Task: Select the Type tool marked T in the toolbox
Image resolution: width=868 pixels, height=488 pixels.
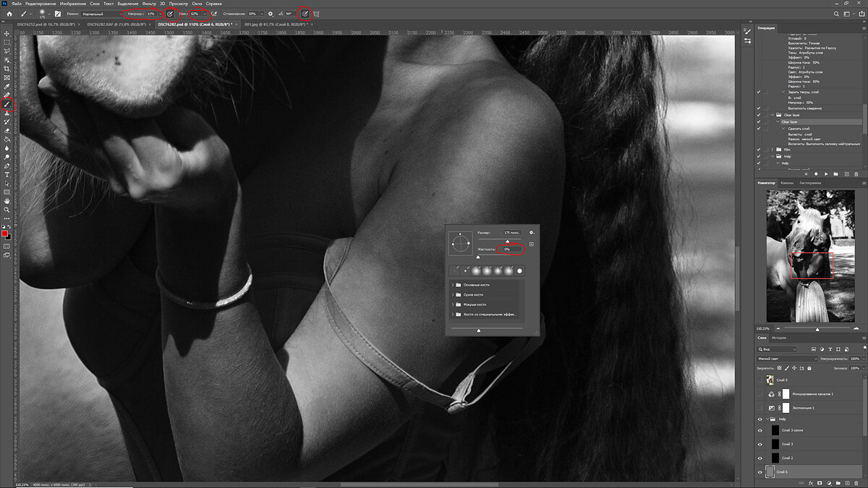Action: pyautogui.click(x=7, y=174)
